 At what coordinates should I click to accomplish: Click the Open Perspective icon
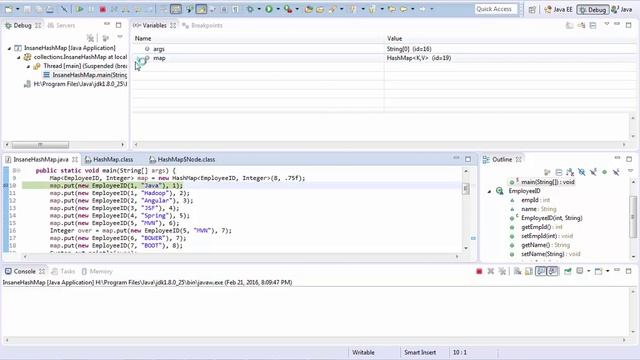[532, 9]
